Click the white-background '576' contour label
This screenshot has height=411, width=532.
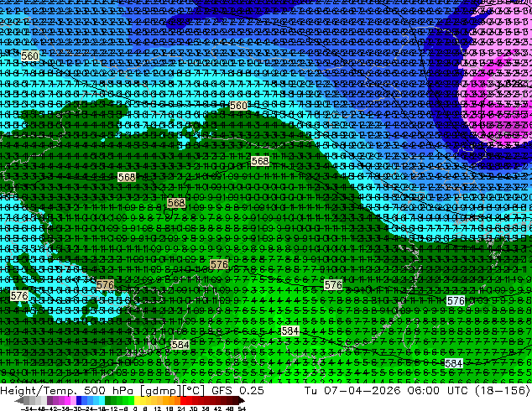point(456,301)
